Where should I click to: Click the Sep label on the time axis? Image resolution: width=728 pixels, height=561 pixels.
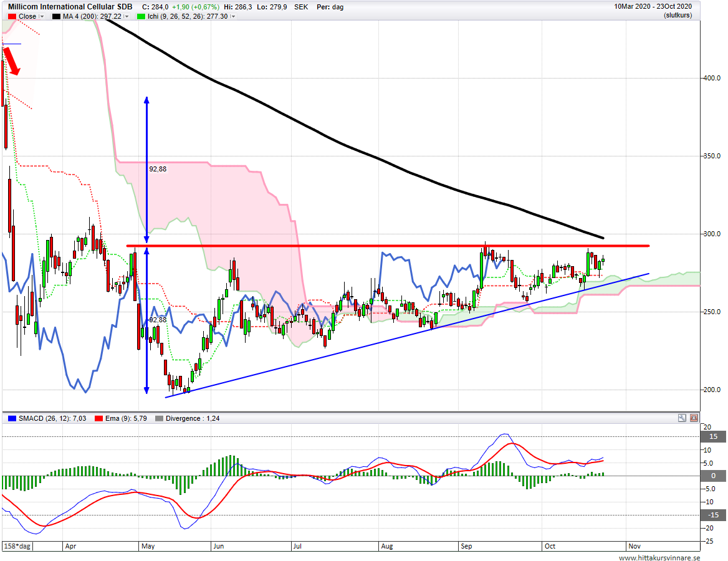[466, 546]
